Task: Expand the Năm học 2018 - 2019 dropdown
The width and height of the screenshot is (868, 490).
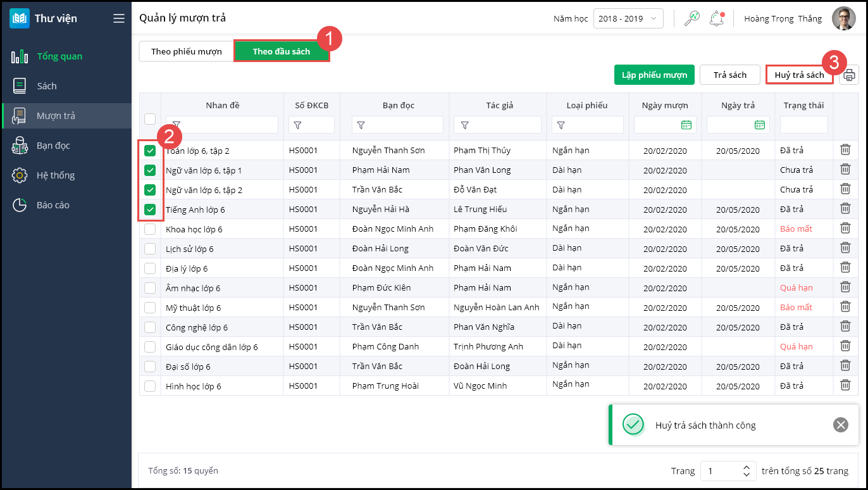Action: pyautogui.click(x=628, y=18)
